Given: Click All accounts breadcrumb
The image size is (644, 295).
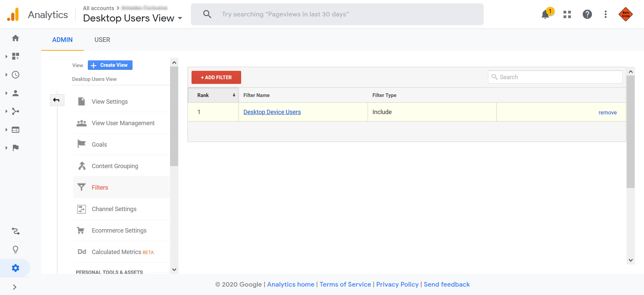Looking at the screenshot, I should (99, 8).
